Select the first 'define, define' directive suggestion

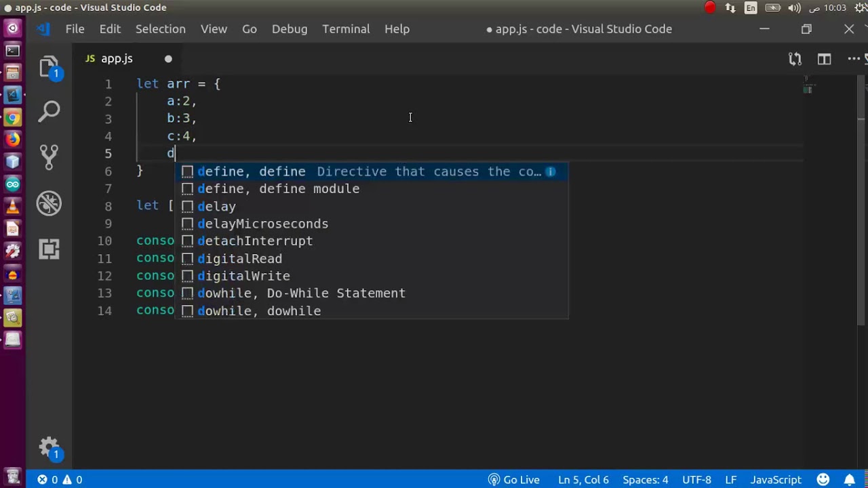[372, 171]
